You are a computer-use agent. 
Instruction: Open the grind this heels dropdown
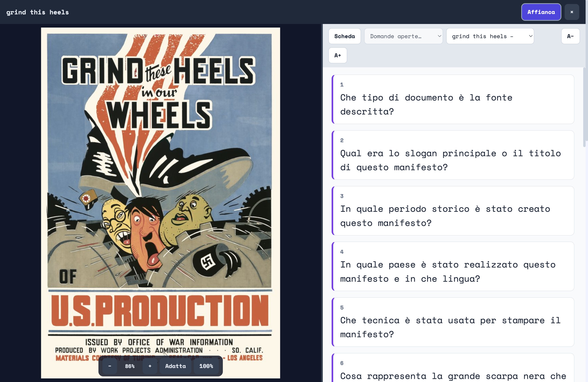(490, 36)
